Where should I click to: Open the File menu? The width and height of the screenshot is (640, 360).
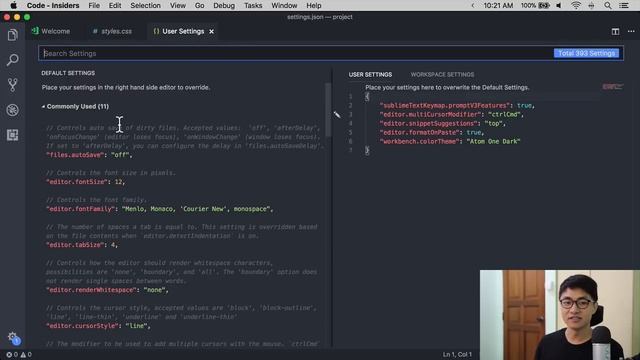pyautogui.click(x=94, y=5)
